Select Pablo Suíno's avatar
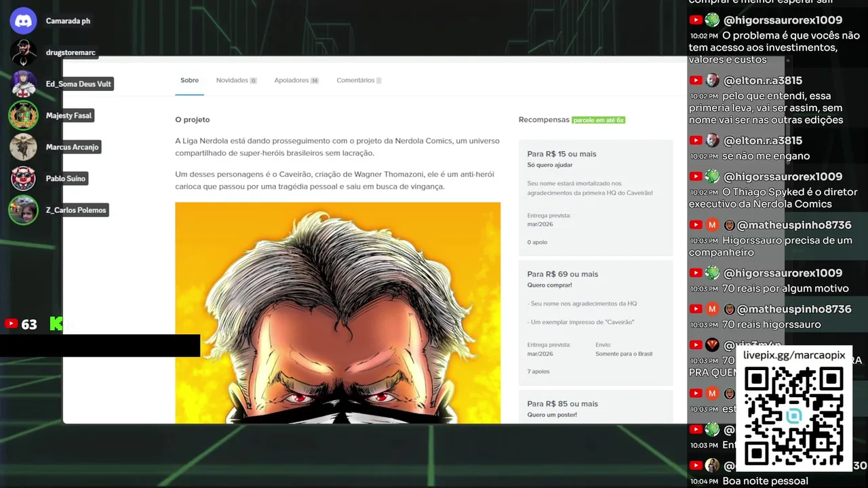Image resolution: width=868 pixels, height=488 pixels. (23, 178)
